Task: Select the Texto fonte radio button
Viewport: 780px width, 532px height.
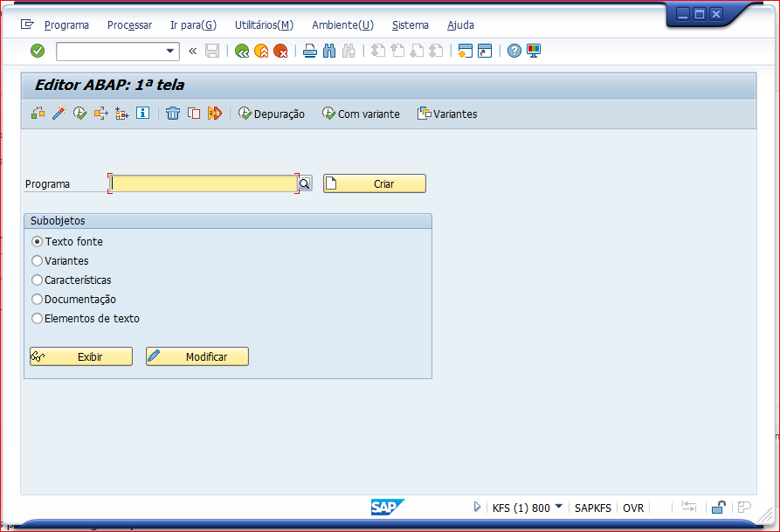Action: pyautogui.click(x=37, y=241)
